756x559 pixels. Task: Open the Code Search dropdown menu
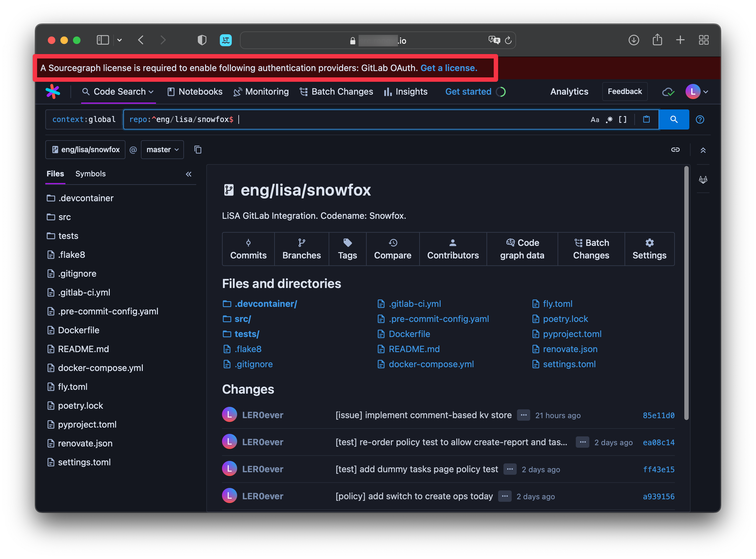pos(118,92)
